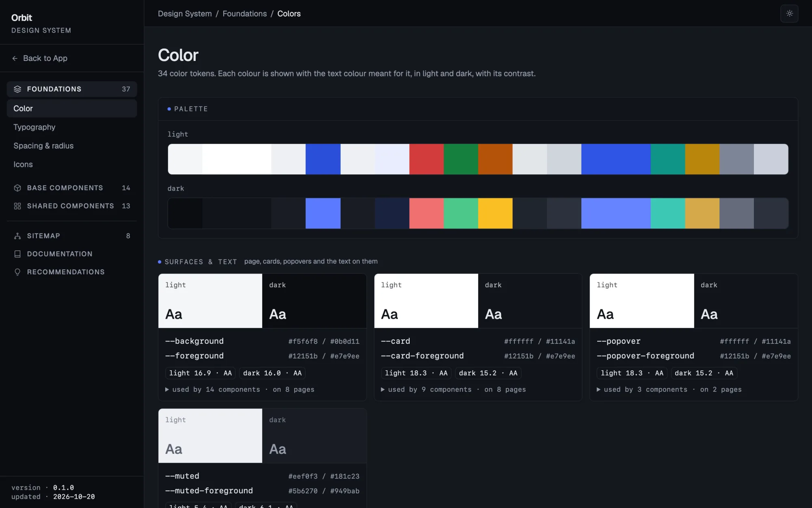Click the '#eef0f3 / #181c23' hex value
The height and width of the screenshot is (508, 812).
(x=324, y=476)
